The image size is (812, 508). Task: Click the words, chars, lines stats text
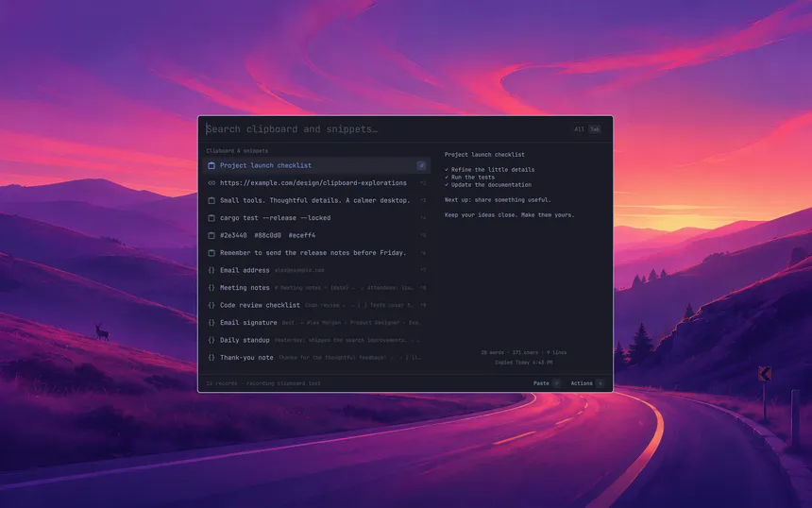click(524, 352)
